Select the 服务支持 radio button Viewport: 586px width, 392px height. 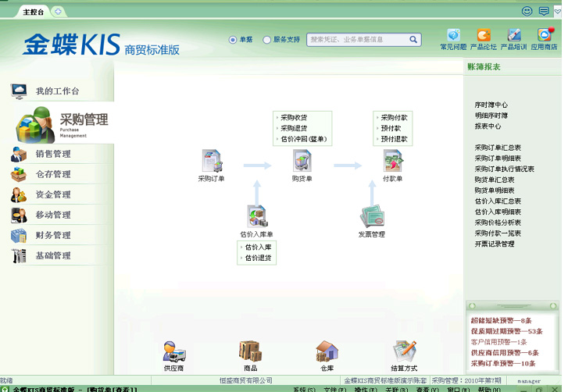(266, 40)
